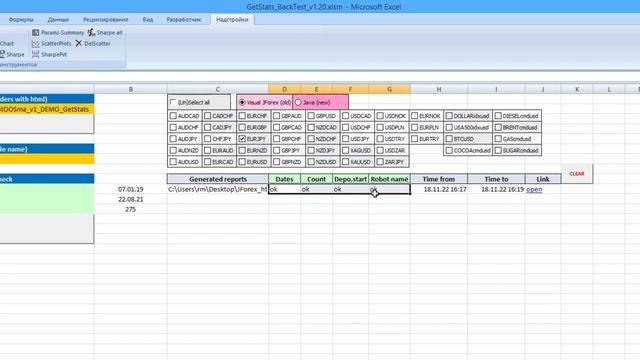Viewport: 640px width, 360px height.
Task: Tick the USA500idxusd checkbox
Action: [x=449, y=127]
